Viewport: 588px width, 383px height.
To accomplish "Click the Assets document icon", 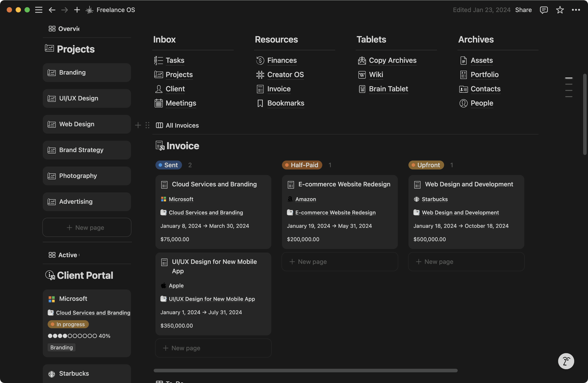I will point(463,61).
